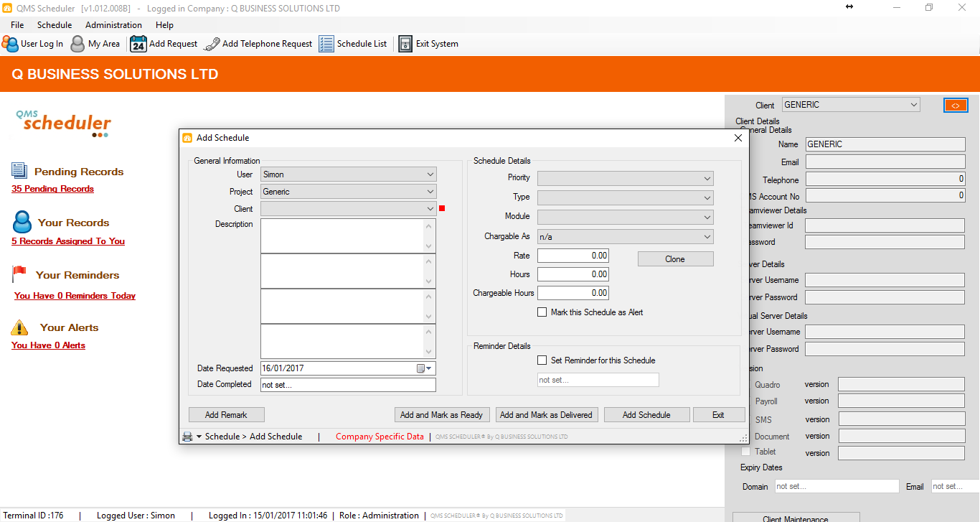This screenshot has height=522, width=980.
Task: Expand the Client dropdown in Add Schedule
Action: (x=349, y=209)
